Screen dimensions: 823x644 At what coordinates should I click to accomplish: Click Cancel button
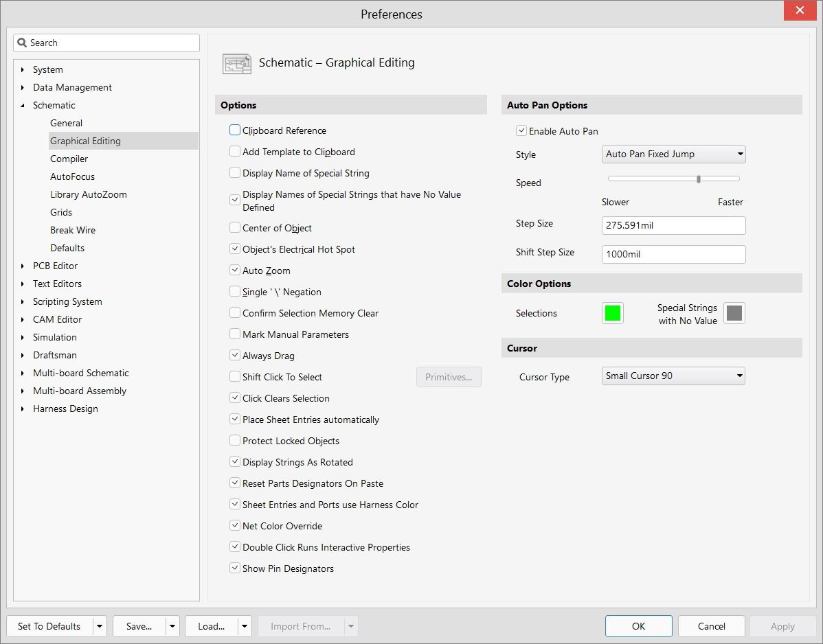point(711,626)
